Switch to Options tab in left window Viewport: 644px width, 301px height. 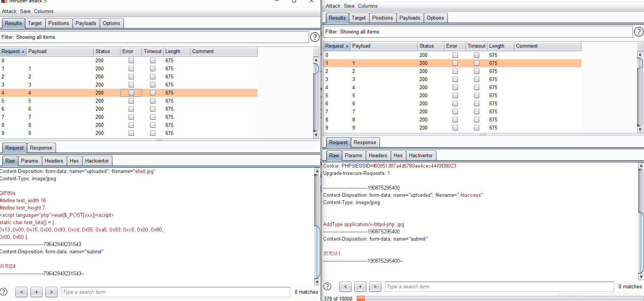[x=111, y=23]
